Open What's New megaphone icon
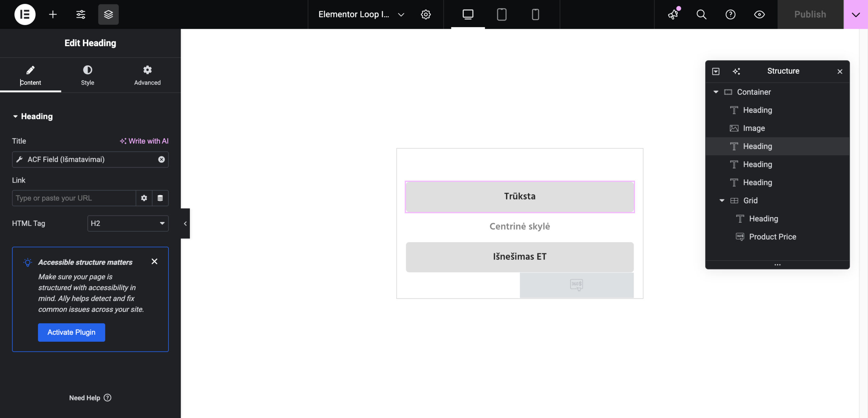Viewport: 868px width, 418px height. tap(673, 14)
